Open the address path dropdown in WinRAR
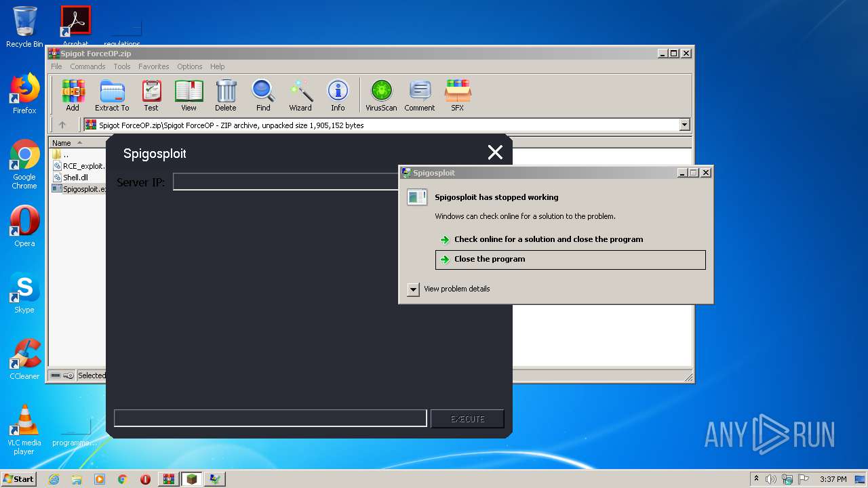 pyautogui.click(x=684, y=125)
